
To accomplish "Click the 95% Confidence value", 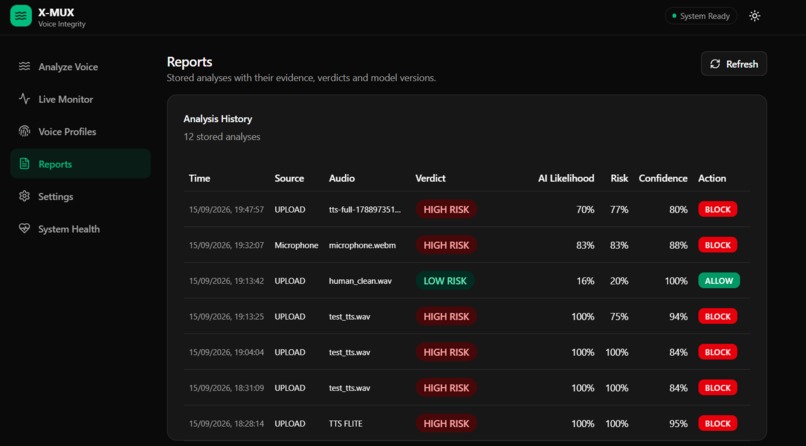I will click(678, 424).
